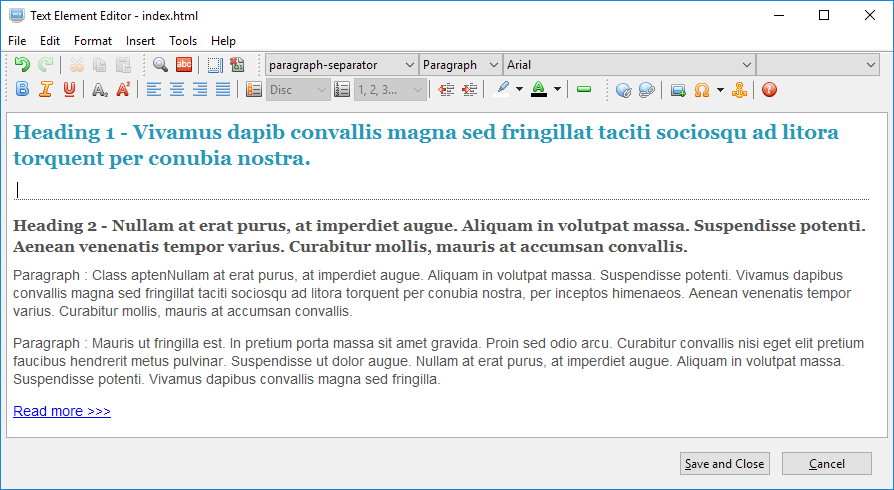Click the white highlight color swatch bar

[x=502, y=95]
